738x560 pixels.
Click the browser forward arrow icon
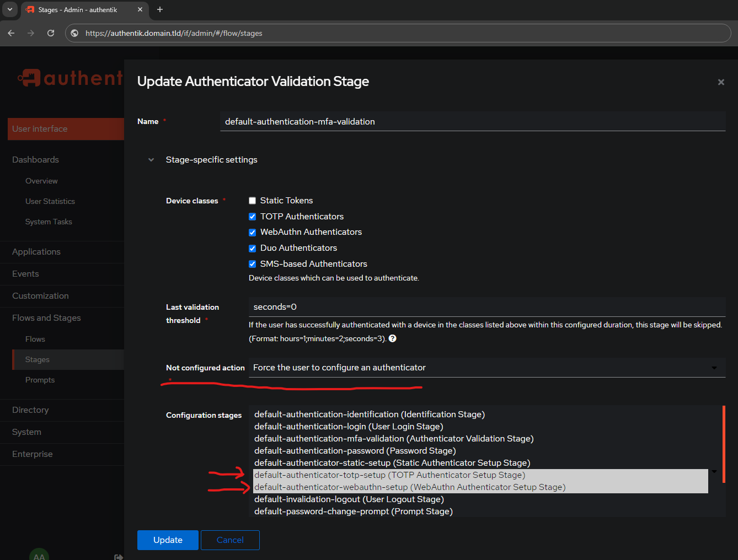[x=31, y=33]
